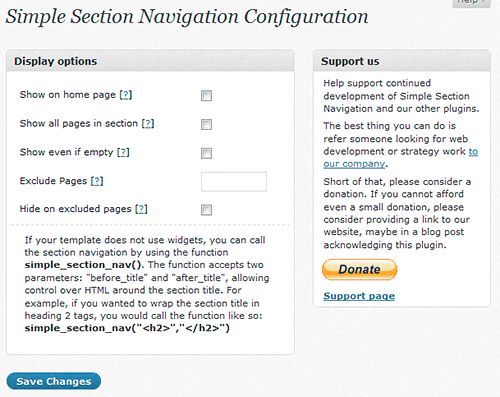Click the Simple Section Navigation Configuration heading

187,16
